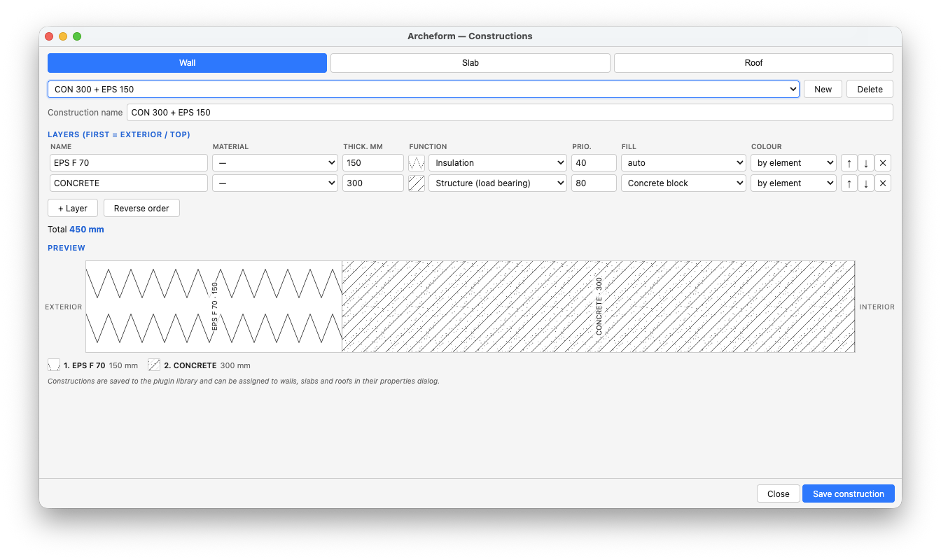Viewport: 941px width, 560px height.
Task: Open the Insulation function dropdown
Action: [x=498, y=163]
